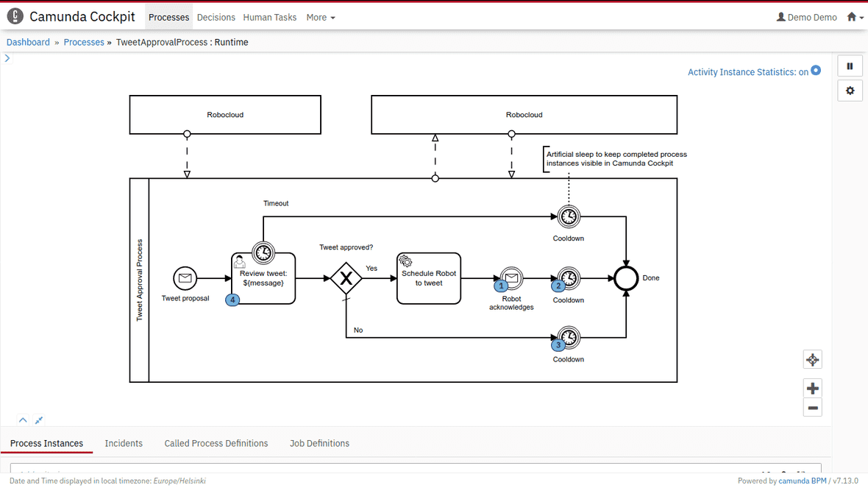The height and width of the screenshot is (488, 868).
Task: Click the pan navigation icon below the gear
Action: [x=812, y=359]
